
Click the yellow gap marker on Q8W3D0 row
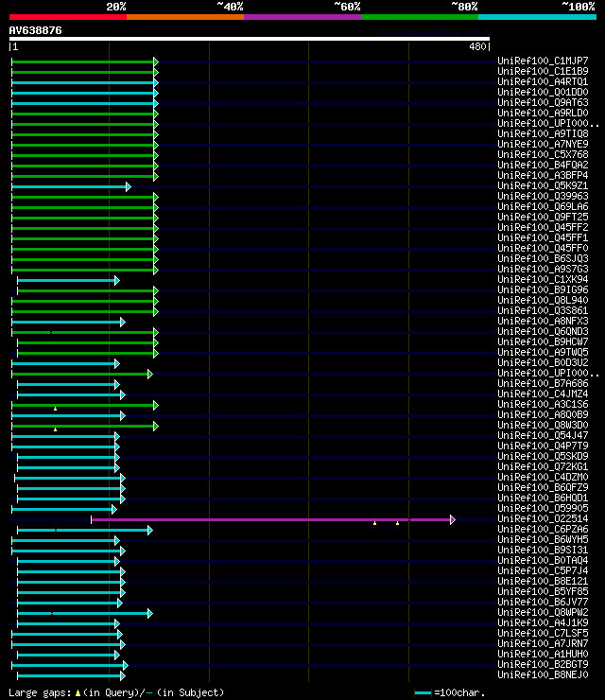coord(56,429)
